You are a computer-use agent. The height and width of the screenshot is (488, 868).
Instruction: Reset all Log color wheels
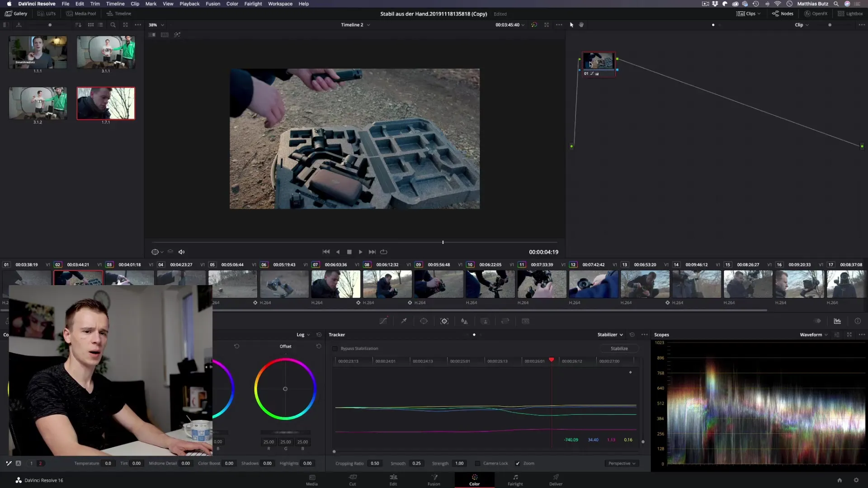pyautogui.click(x=319, y=335)
